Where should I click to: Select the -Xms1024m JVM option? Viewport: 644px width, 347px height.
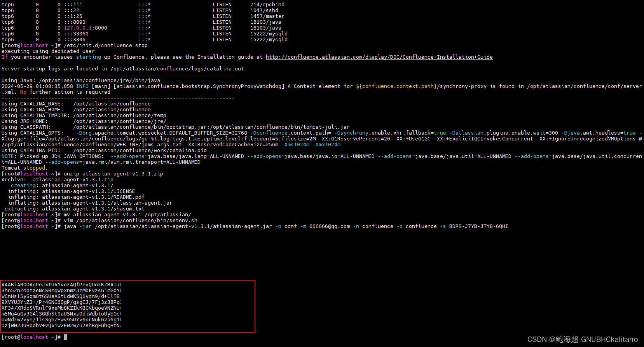point(295,145)
